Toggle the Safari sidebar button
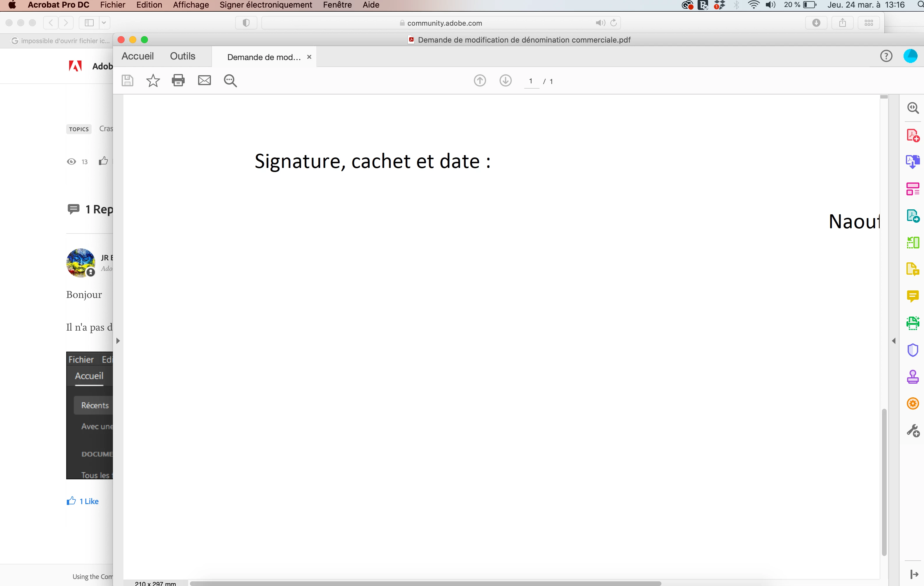This screenshot has width=924, height=586. click(x=89, y=23)
